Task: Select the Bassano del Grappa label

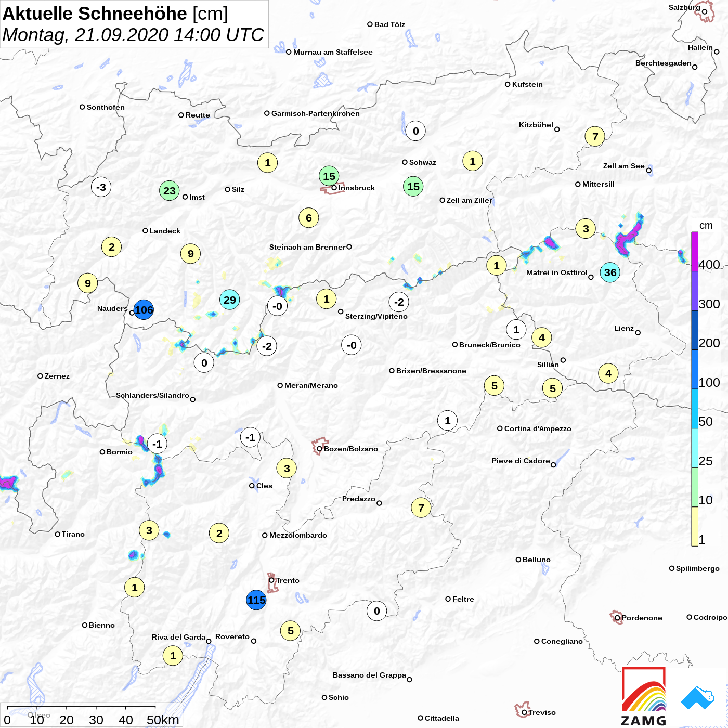Action: [x=369, y=675]
